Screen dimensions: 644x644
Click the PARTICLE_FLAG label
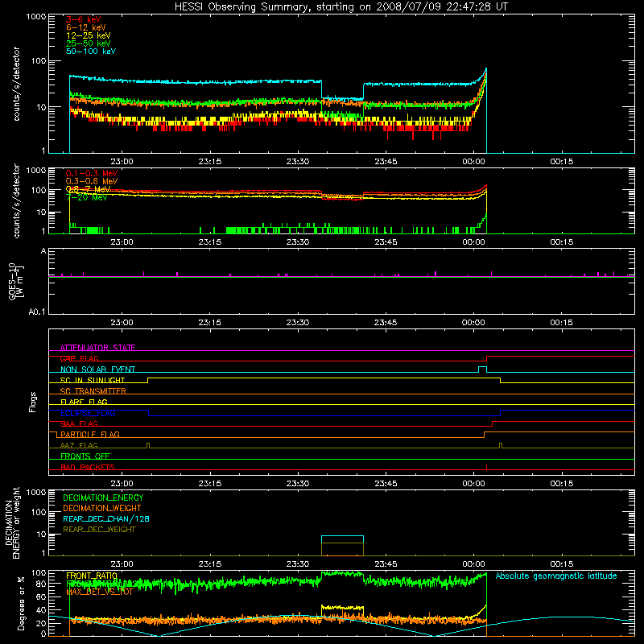tap(90, 434)
